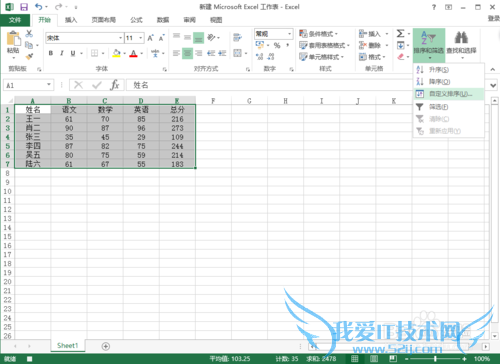Image resolution: width=500 pixels, height=364 pixels.
Task: Toggle bottom vertical alignment
Action: pyautogui.click(x=199, y=37)
